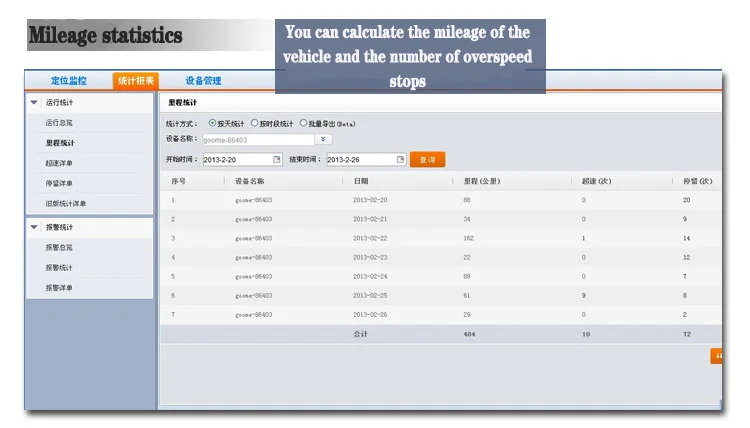Image resolution: width=750 pixels, height=428 pixels.
Task: Click device name goome-86403 in row 7
Action: (254, 315)
